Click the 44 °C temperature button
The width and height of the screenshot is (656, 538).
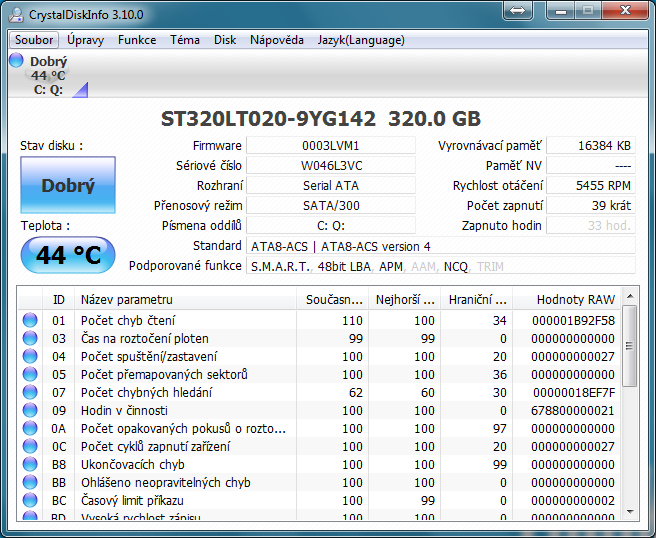(68, 256)
